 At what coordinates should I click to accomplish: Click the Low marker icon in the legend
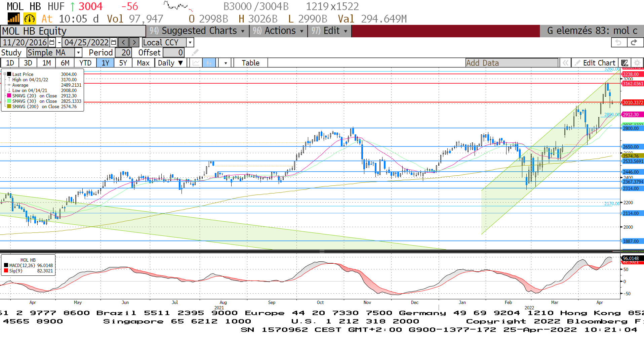9,90
